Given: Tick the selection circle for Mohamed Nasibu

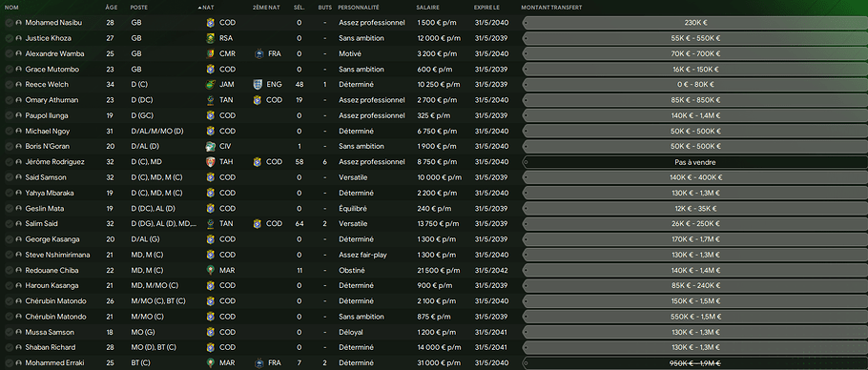Looking at the screenshot, I should coord(9,23).
